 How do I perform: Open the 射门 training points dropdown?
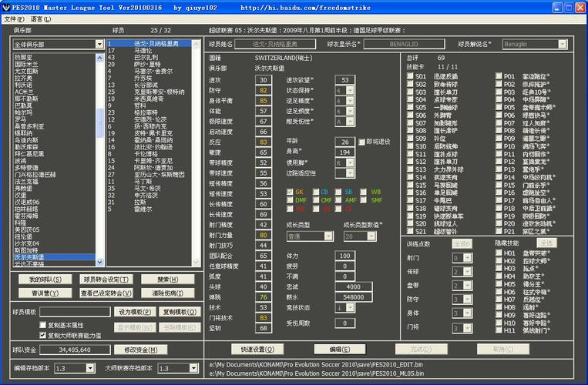click(x=467, y=258)
